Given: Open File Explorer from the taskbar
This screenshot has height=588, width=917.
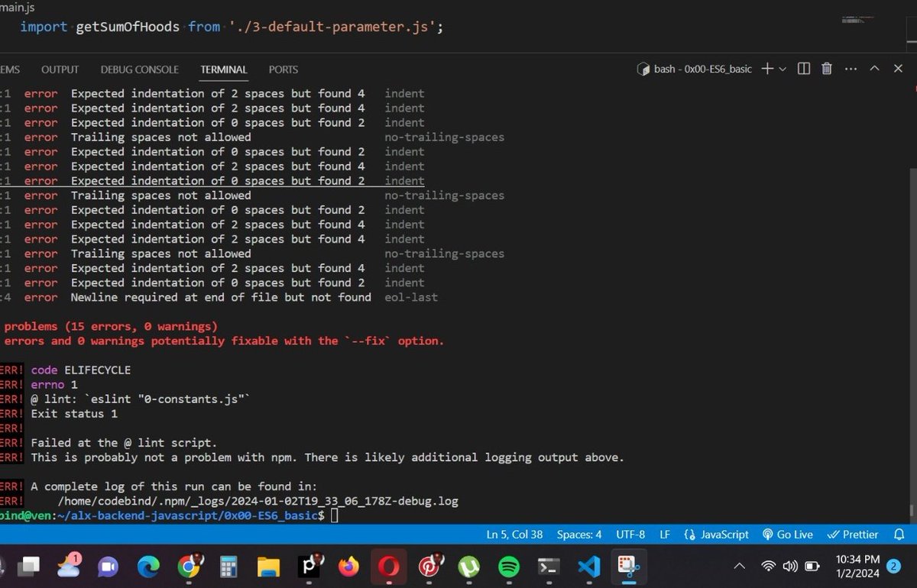Looking at the screenshot, I should tap(268, 567).
